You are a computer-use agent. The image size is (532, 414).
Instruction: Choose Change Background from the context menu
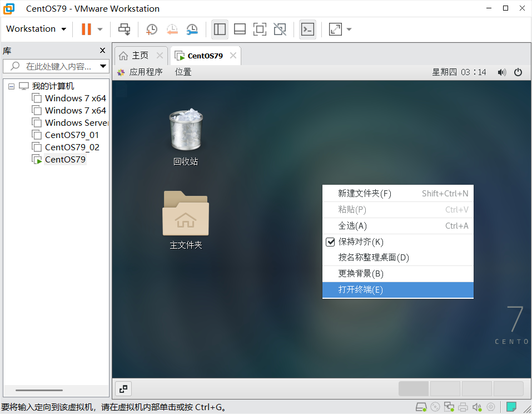(397, 274)
